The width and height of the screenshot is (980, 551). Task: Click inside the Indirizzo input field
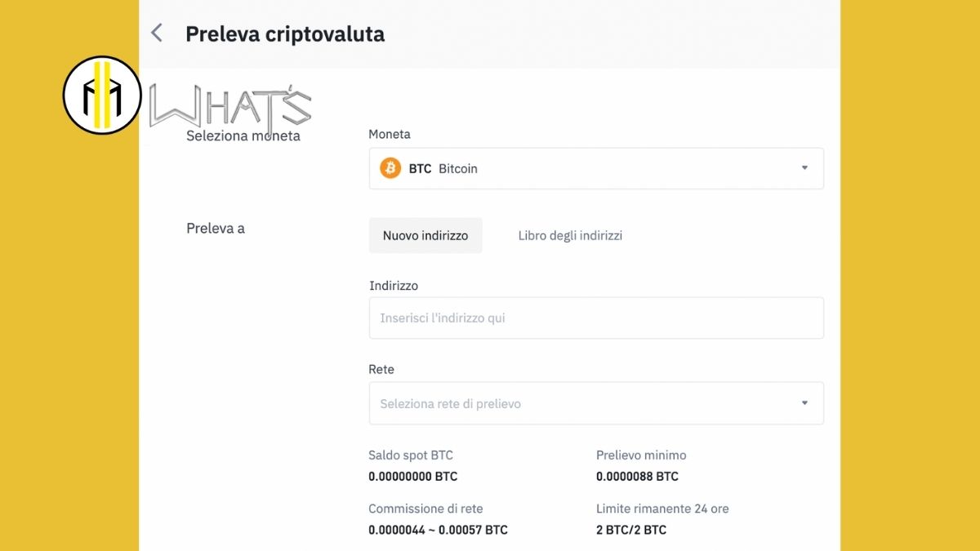pyautogui.click(x=596, y=318)
